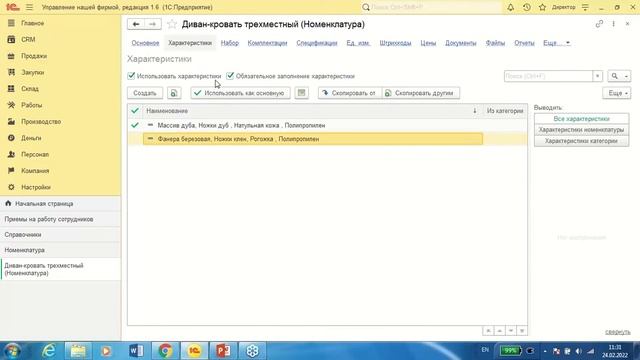Viewport: 640px width, 360px height.
Task: Click the global search field in title bar
Action: tap(431, 7)
